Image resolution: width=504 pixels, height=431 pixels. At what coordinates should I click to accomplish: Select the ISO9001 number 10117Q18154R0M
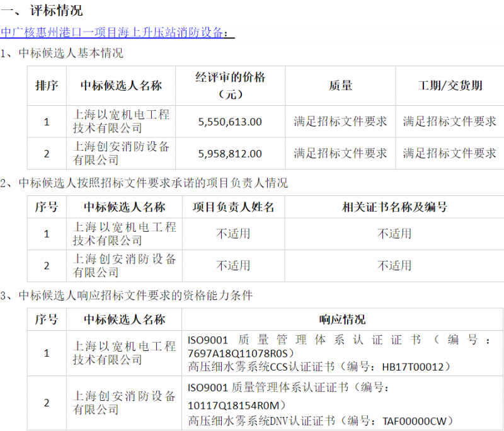pyautogui.click(x=236, y=405)
